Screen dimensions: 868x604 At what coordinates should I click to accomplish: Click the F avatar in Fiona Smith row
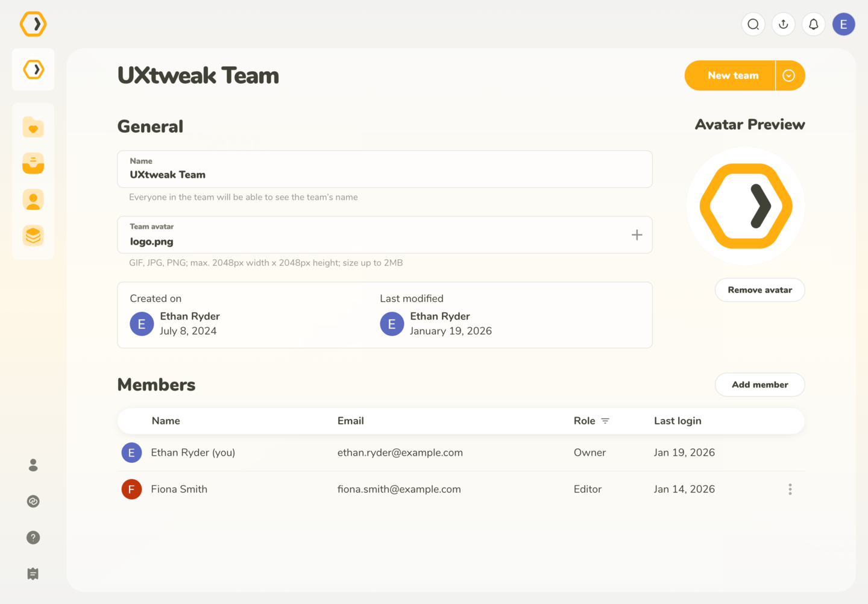131,489
